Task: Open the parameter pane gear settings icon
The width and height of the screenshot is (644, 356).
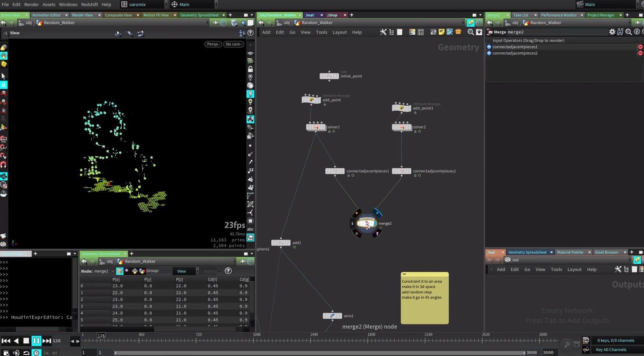Action: point(612,32)
